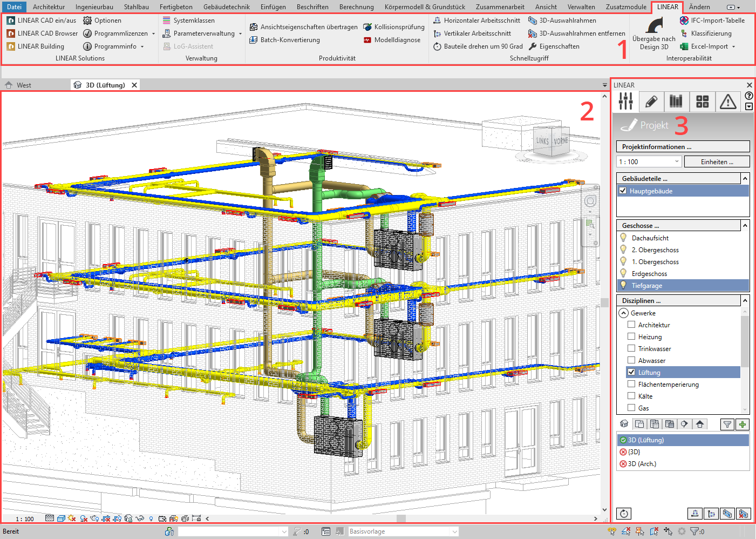Click the select links status bar icon
Screen dimensions: 756x539
(x=612, y=531)
